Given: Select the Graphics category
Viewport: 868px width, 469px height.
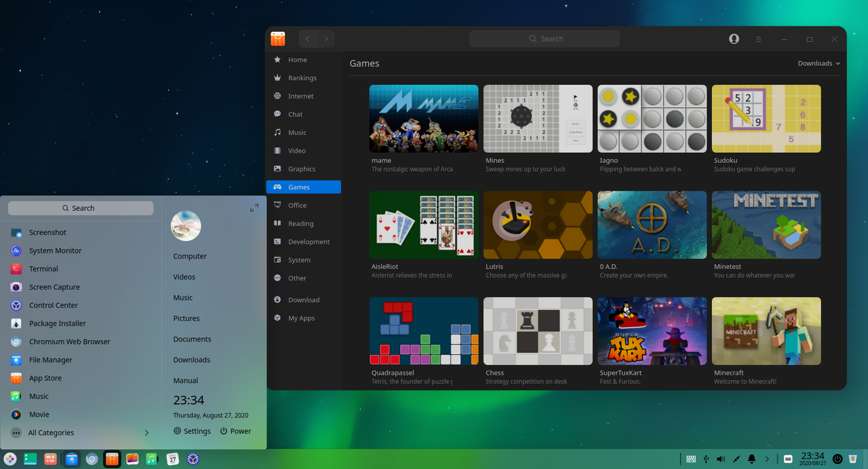Looking at the screenshot, I should point(303,169).
